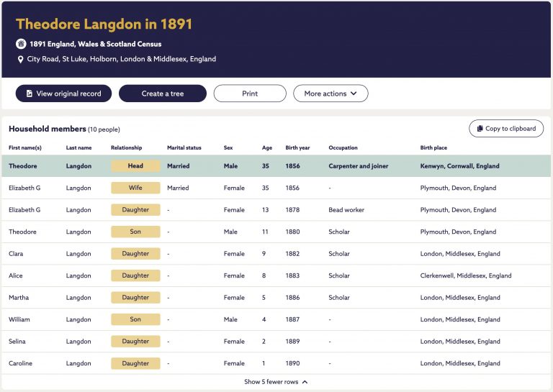
Task: Open the More actions dropdown
Action: pyautogui.click(x=331, y=94)
